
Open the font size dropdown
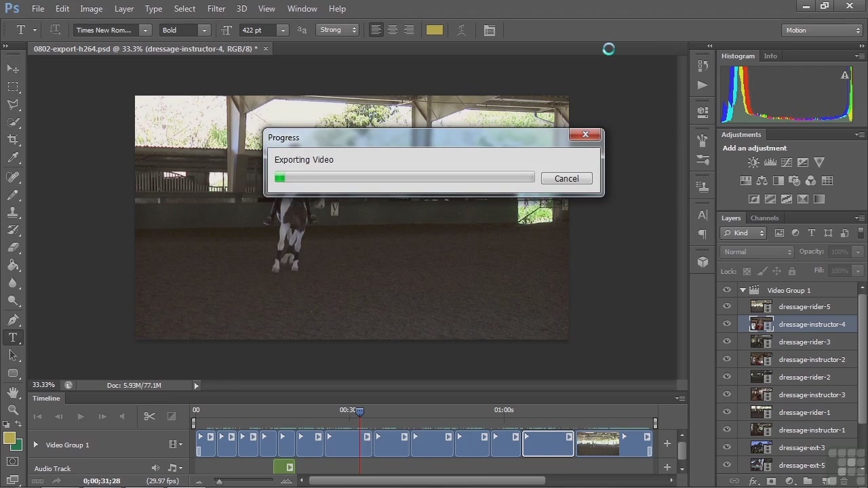[283, 30]
